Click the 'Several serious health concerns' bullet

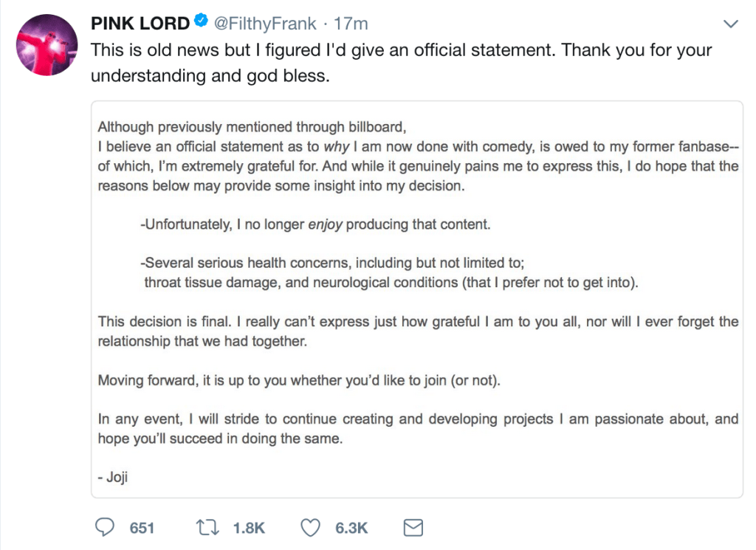(389, 272)
